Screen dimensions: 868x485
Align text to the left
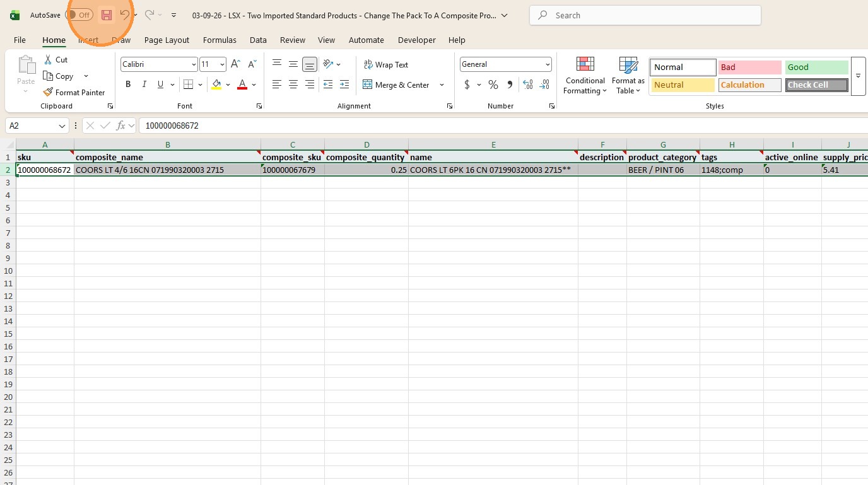point(277,85)
